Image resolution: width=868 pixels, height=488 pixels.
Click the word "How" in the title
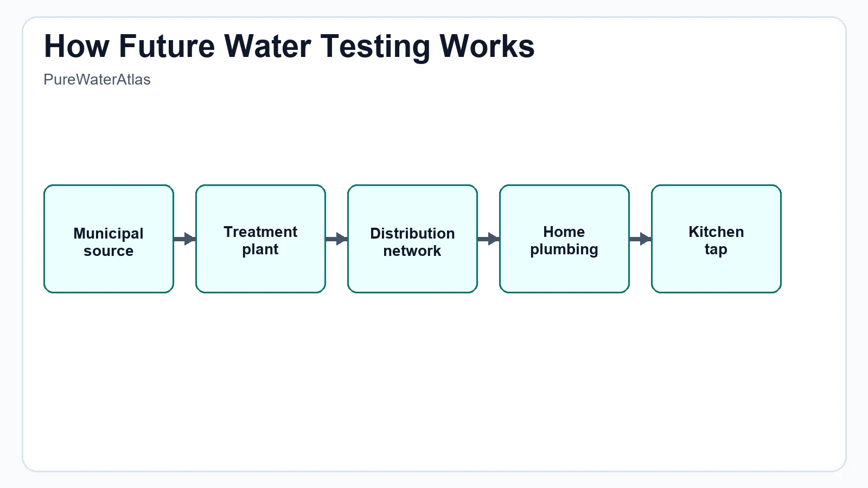tap(76, 46)
